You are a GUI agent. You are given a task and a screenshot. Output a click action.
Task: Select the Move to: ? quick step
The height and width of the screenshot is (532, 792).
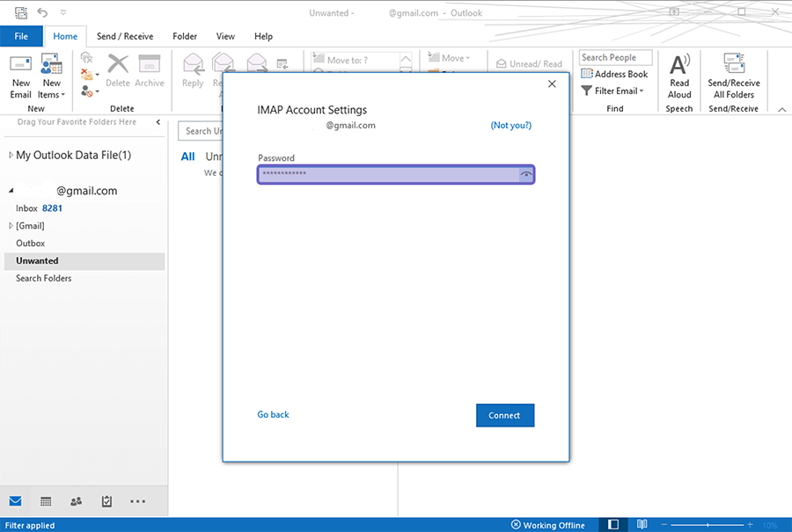tap(356, 60)
